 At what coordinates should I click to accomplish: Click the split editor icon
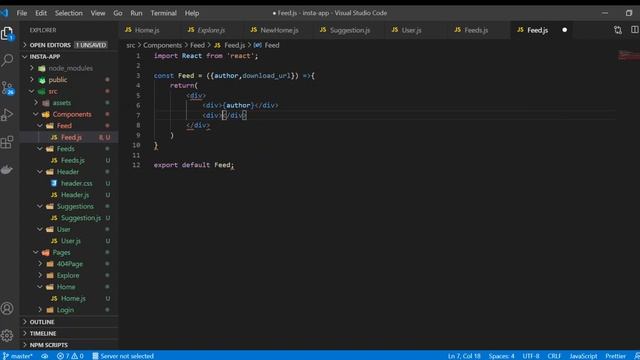point(635,30)
